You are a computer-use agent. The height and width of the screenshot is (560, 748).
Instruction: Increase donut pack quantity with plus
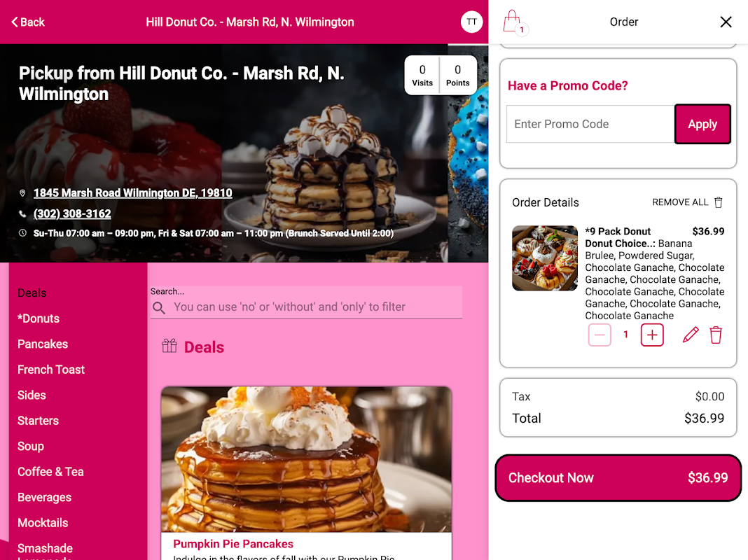(x=651, y=335)
